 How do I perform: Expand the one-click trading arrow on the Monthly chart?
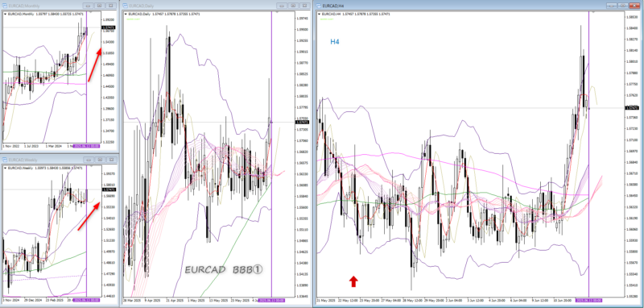[x=6, y=14]
